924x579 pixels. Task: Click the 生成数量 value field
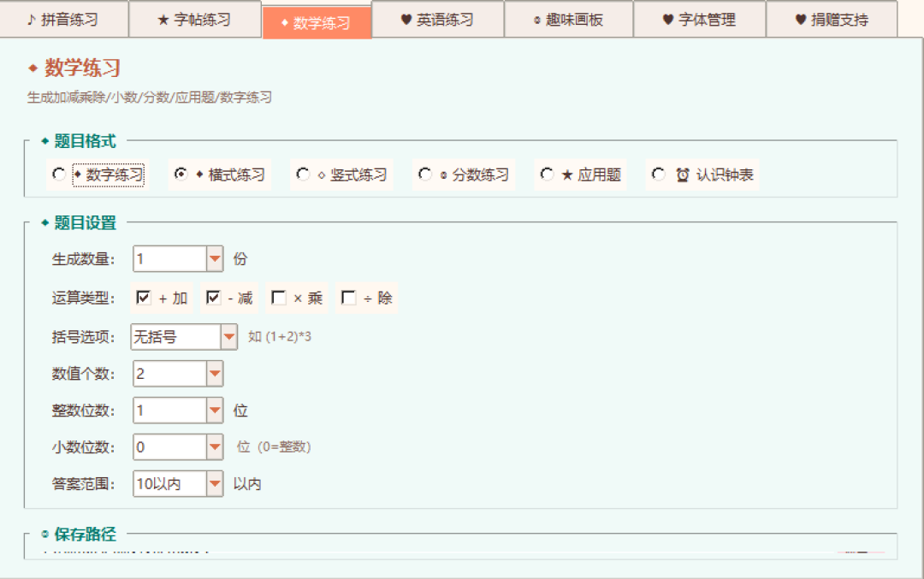pyautogui.click(x=169, y=258)
